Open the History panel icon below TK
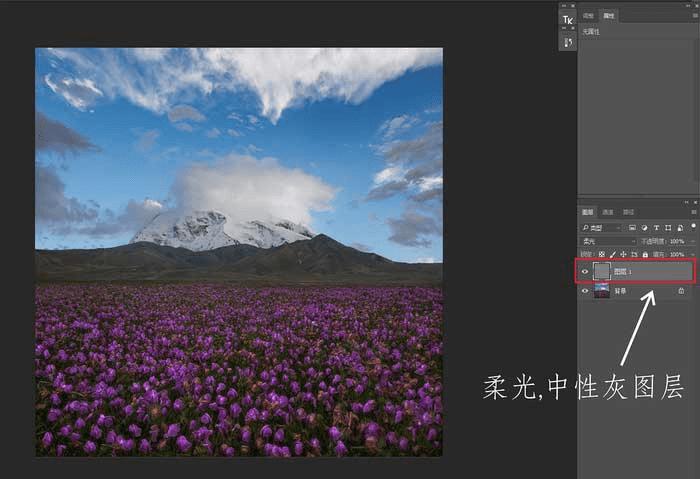The height and width of the screenshot is (479, 700). (x=567, y=42)
